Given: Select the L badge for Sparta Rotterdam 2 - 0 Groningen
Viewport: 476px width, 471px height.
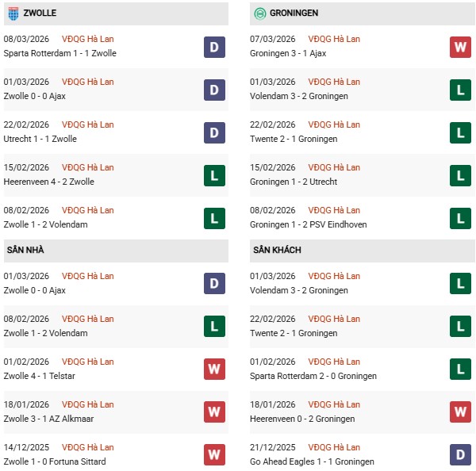Looking at the screenshot, I should [x=460, y=370].
